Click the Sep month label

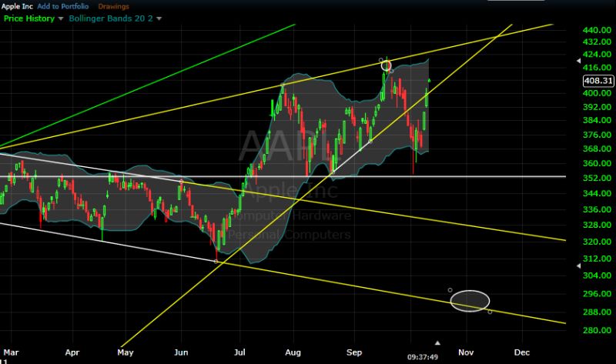click(354, 352)
